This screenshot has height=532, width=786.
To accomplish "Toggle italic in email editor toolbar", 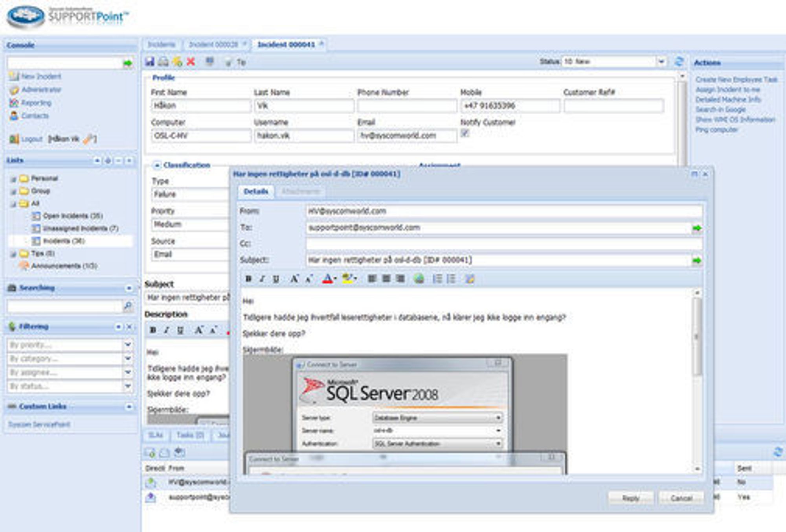I will [x=262, y=279].
